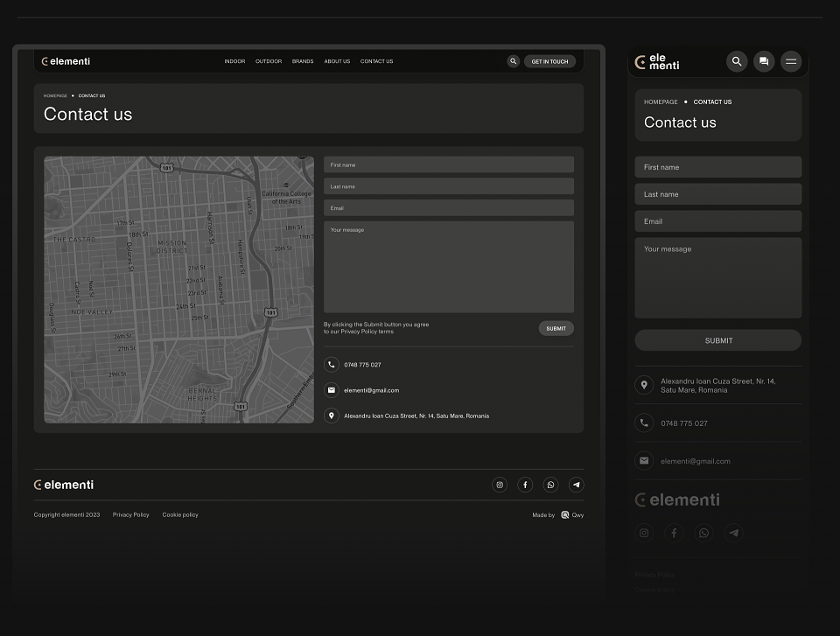Image resolution: width=840 pixels, height=636 pixels.
Task: Open ABOUT US in the top navigation
Action: coord(337,61)
